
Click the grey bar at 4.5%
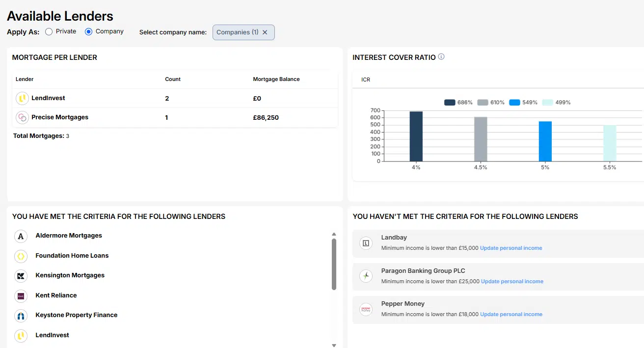click(481, 139)
